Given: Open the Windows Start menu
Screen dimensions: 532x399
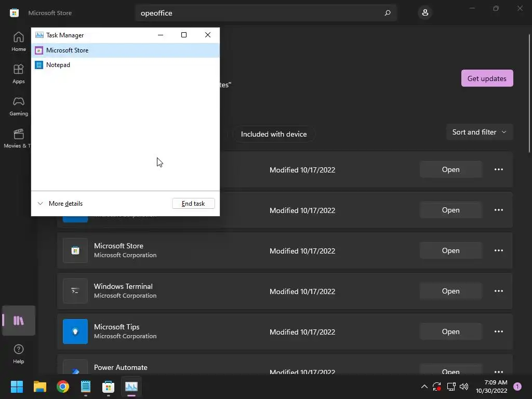Looking at the screenshot, I should (17, 387).
